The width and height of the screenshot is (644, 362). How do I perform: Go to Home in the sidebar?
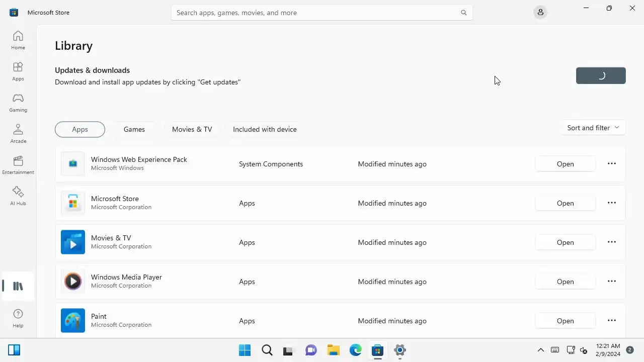18,40
